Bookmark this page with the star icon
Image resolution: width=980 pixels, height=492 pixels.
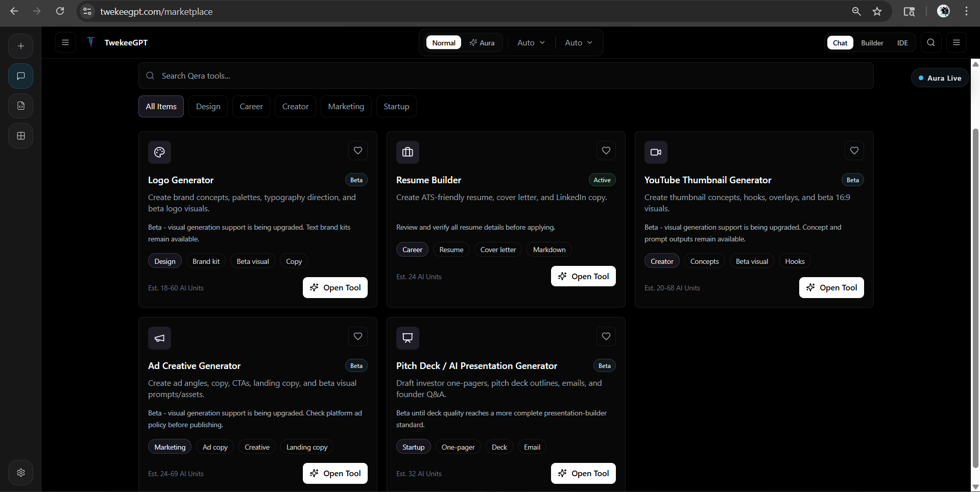tap(877, 11)
